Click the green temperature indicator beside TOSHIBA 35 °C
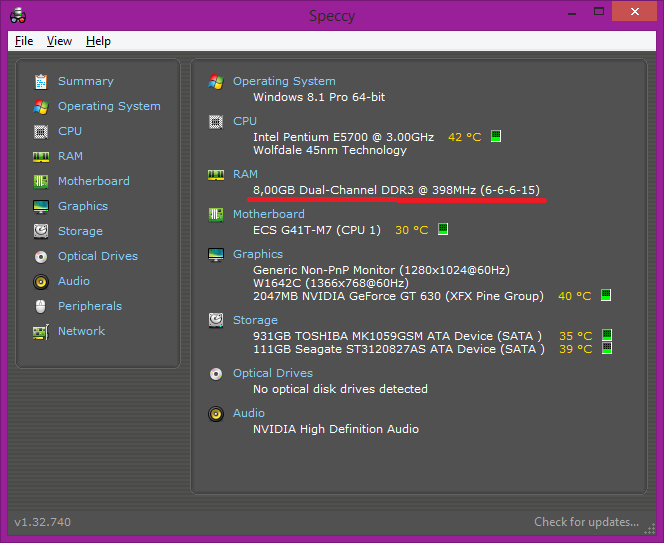Viewport: 664px width, 543px height. coord(607,335)
